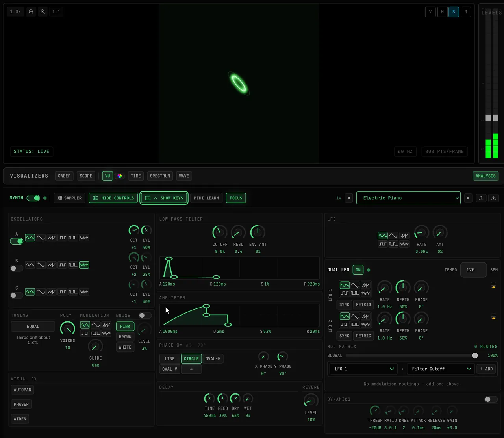The image size is (504, 438).
Task: Click MIDI LEARN button
Action: tap(206, 198)
